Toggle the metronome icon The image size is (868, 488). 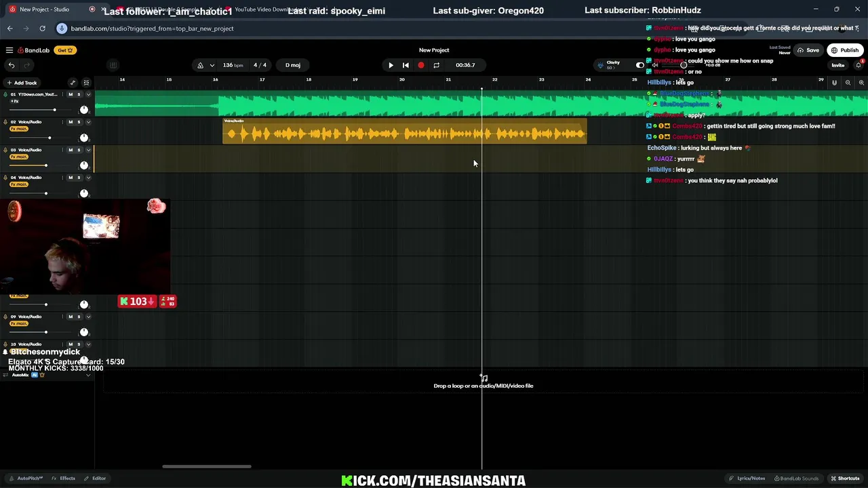[x=200, y=65]
